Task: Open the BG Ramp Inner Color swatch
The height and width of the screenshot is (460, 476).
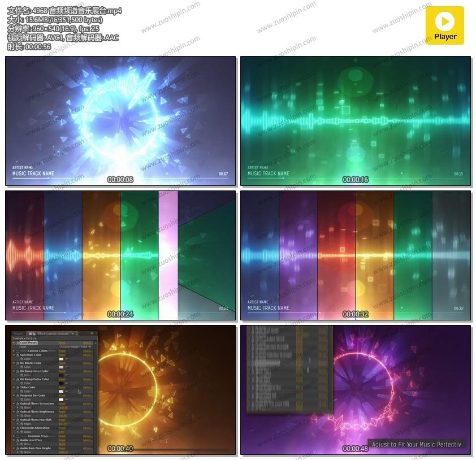Action: [61, 375]
